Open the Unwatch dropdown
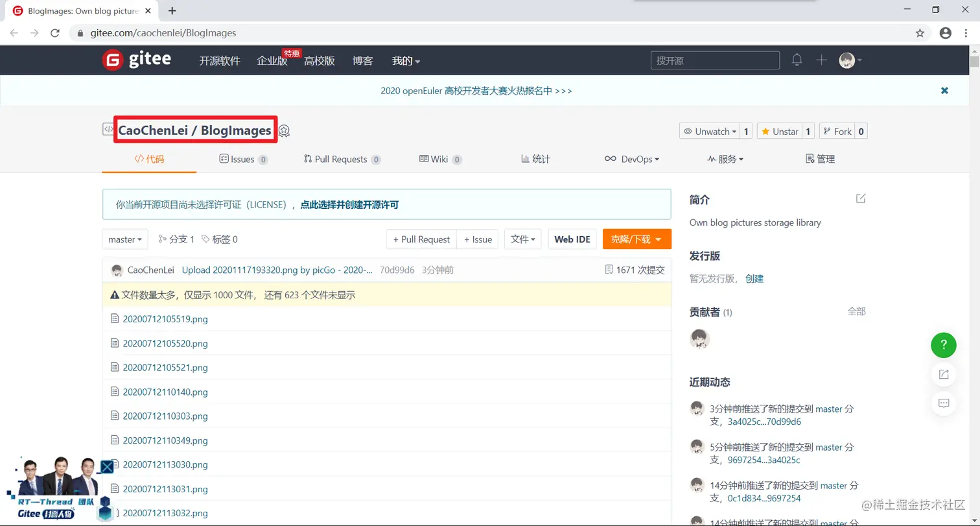The width and height of the screenshot is (980, 526). click(710, 131)
